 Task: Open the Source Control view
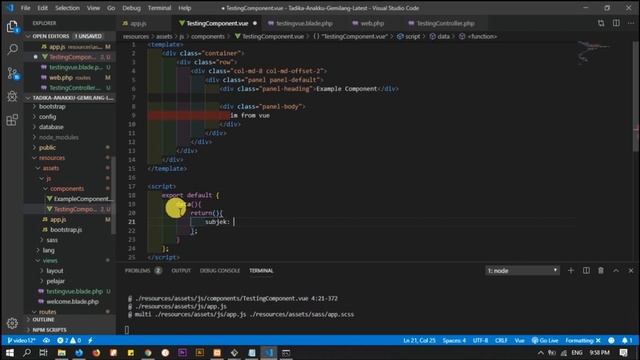click(x=12, y=73)
